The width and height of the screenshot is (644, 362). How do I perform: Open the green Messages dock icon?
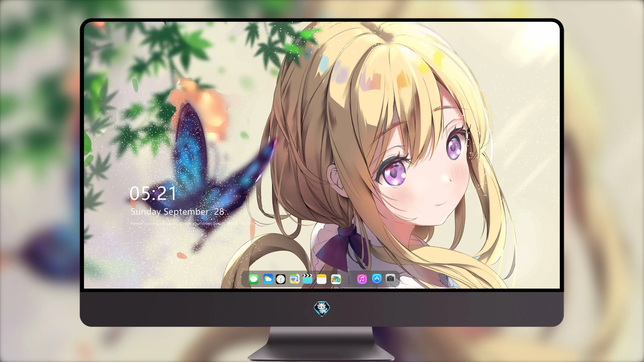pyautogui.click(x=254, y=279)
